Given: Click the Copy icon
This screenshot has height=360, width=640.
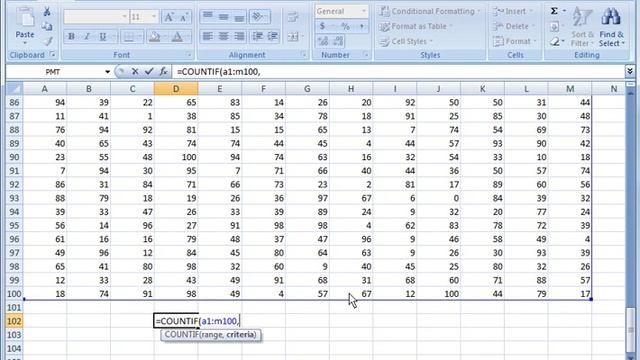Looking at the screenshot, I should (47, 27).
